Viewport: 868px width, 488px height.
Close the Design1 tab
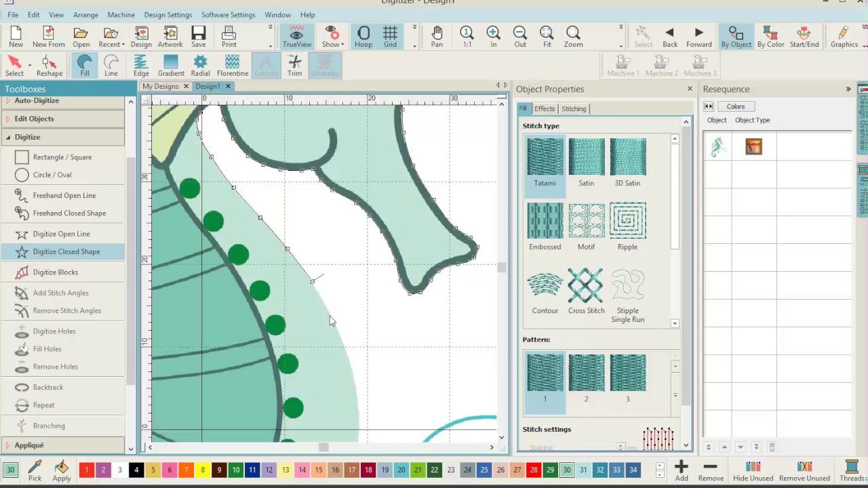tap(228, 86)
